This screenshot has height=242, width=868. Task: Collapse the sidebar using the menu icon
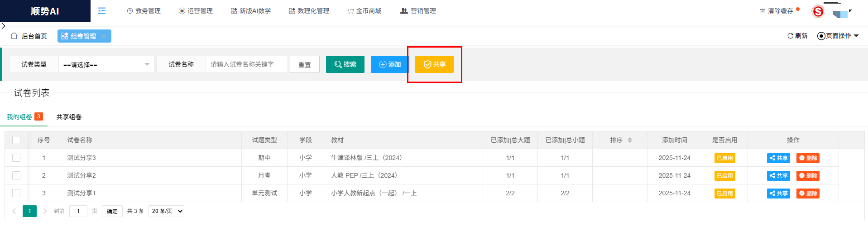click(x=102, y=11)
